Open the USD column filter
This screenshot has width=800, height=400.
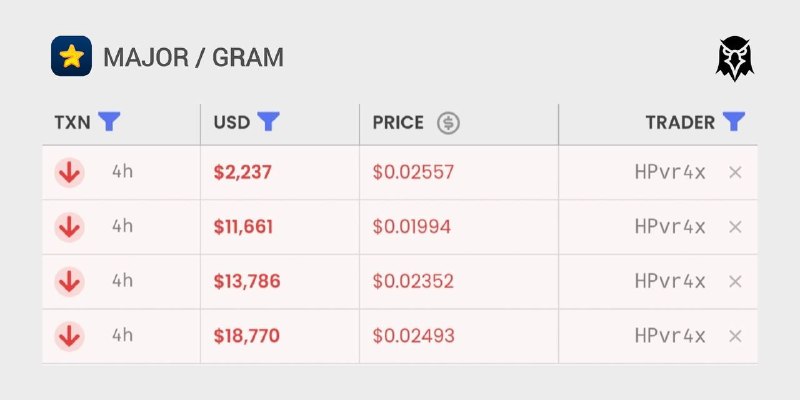point(268,122)
